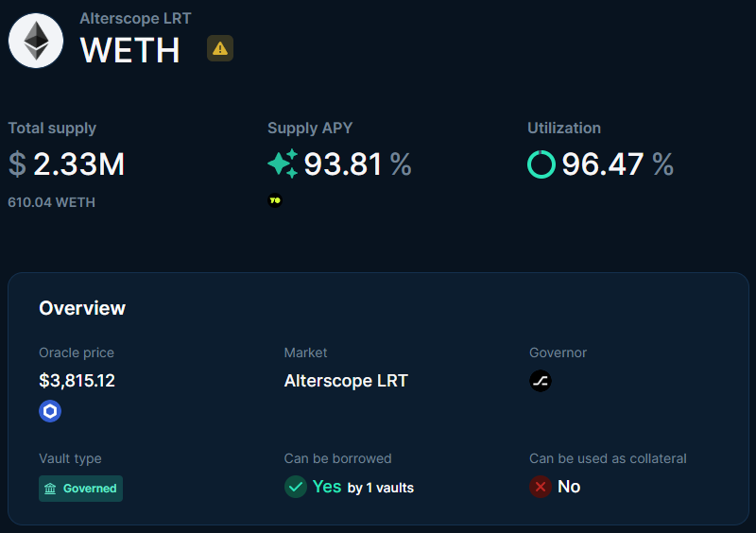
Task: Click the utilization ring progress indicator
Action: (x=541, y=164)
